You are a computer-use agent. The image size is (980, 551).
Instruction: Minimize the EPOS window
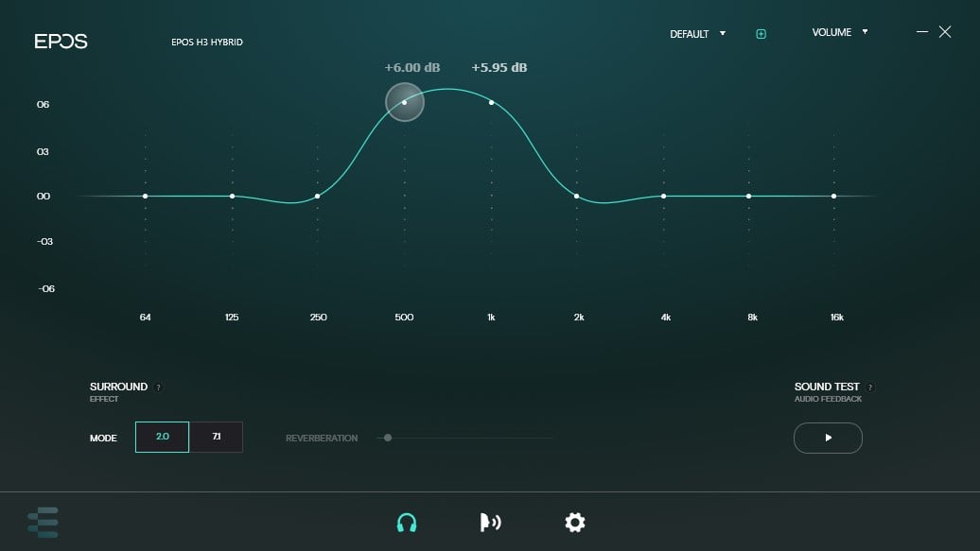[922, 32]
